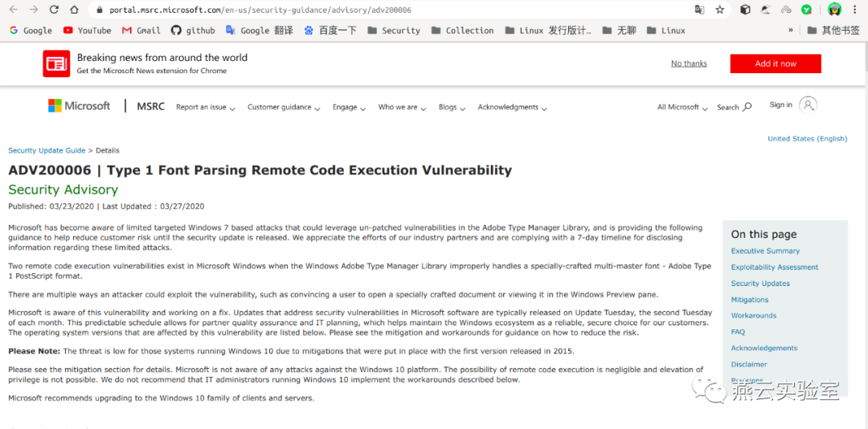This screenshot has height=429, width=868.
Task: Expand the Report an issue menu
Action: (x=206, y=108)
